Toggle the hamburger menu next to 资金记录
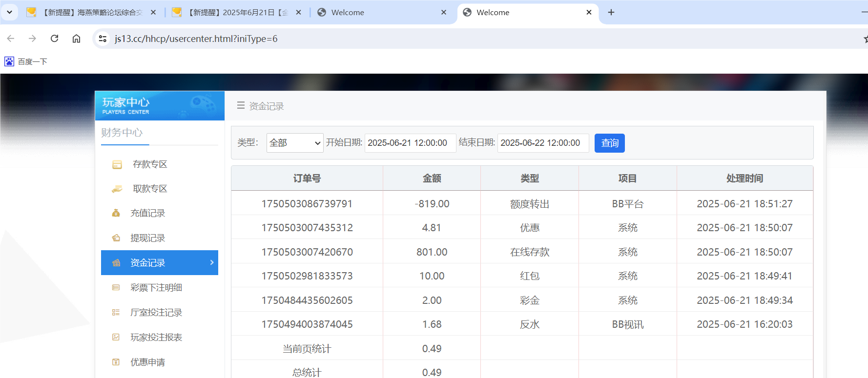 tap(241, 105)
